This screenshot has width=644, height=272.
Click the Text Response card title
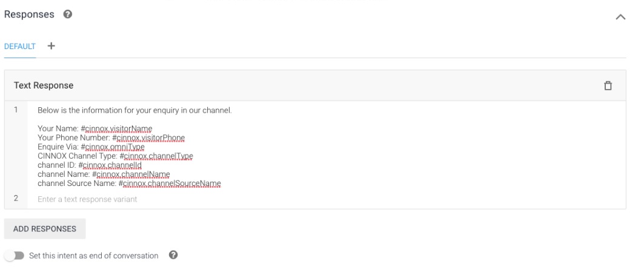point(44,85)
